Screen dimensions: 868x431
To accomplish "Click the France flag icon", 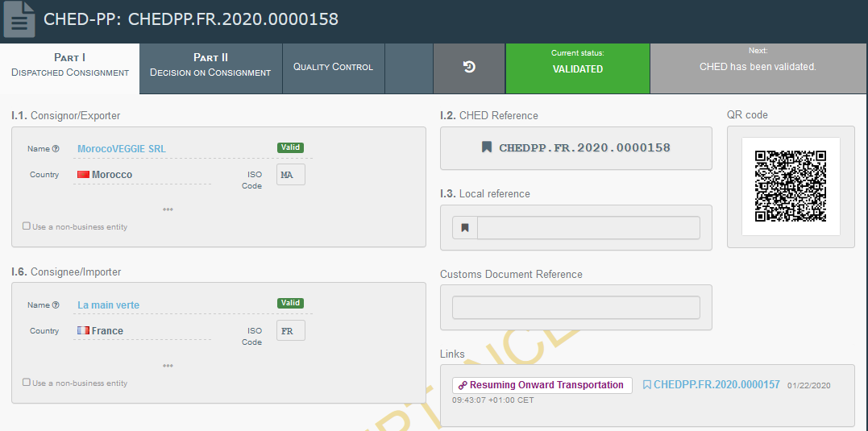I will (x=84, y=331).
